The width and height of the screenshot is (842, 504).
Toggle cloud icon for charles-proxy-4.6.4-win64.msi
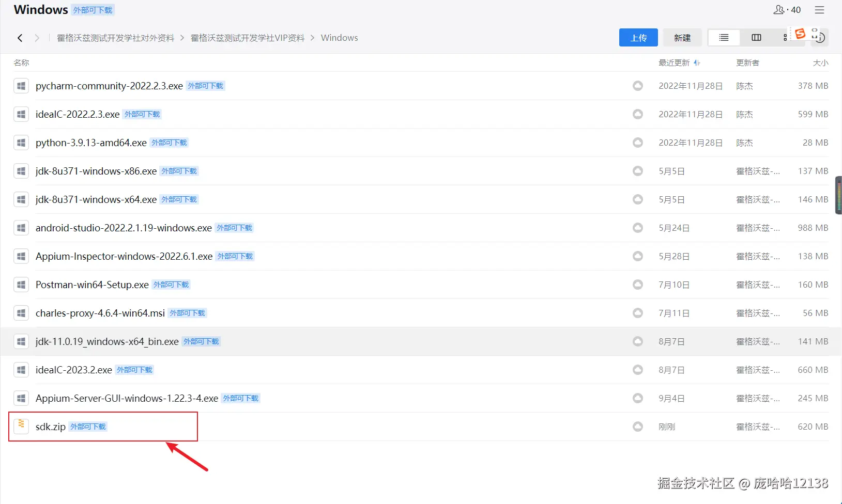(637, 312)
